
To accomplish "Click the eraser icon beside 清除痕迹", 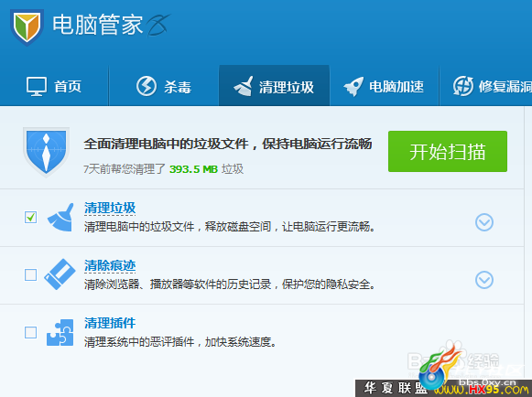I will [60, 274].
